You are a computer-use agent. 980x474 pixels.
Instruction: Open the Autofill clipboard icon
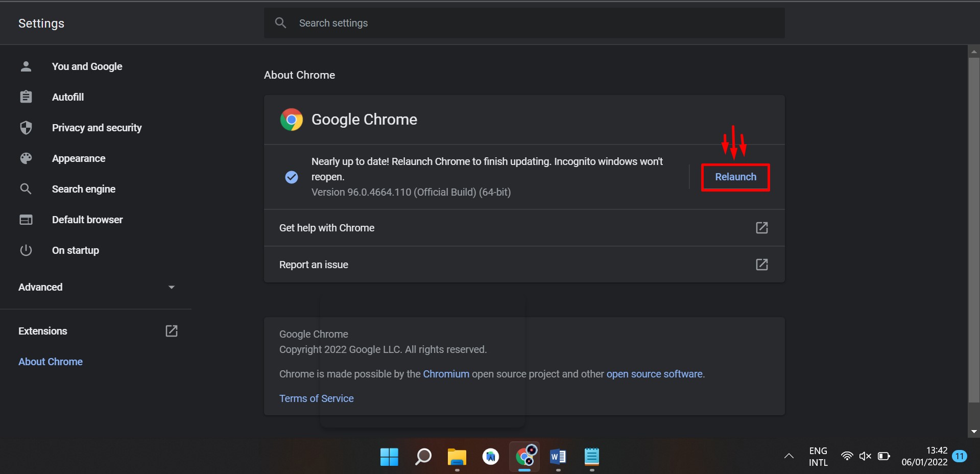tap(26, 97)
